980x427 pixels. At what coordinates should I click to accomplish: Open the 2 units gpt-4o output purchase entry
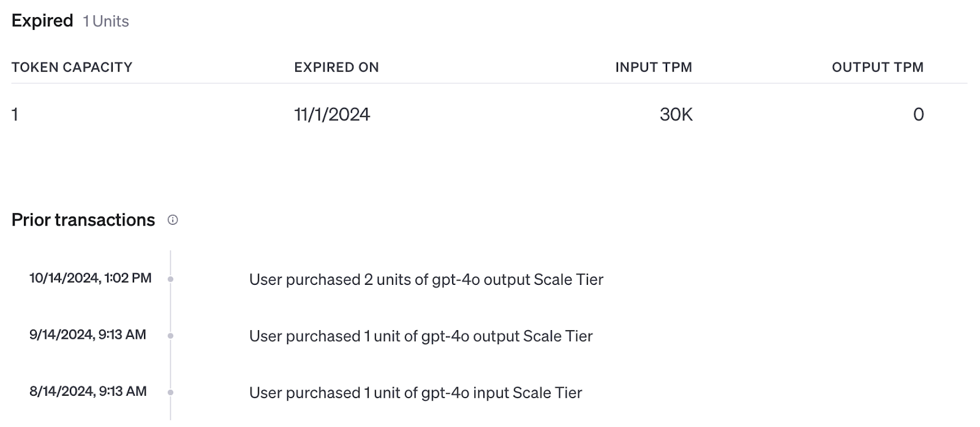pos(426,279)
